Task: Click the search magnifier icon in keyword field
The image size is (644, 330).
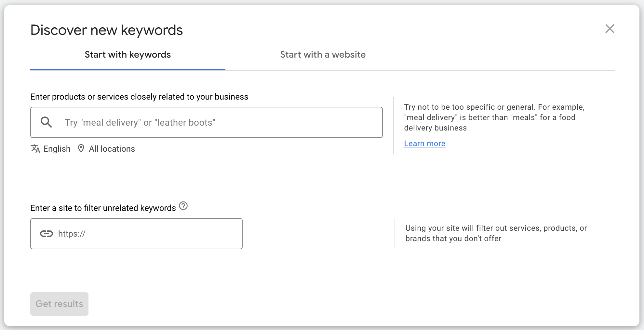Action: [47, 122]
